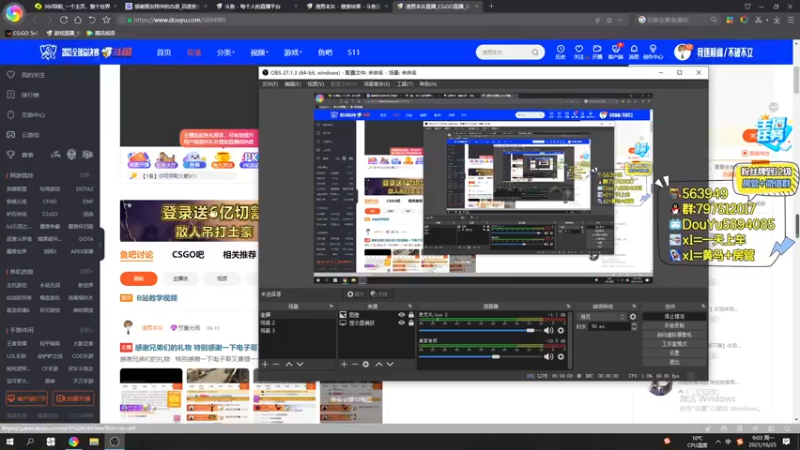Click 开始录制 button in OBS controls
The width and height of the screenshot is (800, 450).
click(674, 326)
